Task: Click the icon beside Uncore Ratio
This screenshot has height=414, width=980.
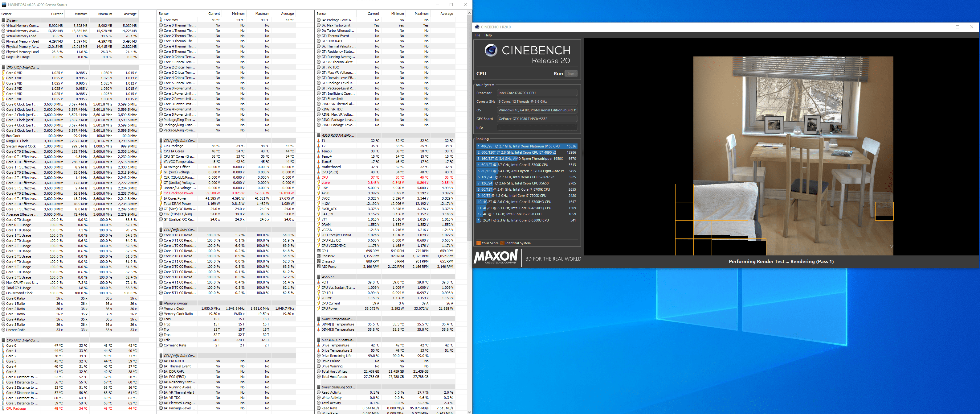Action: (3, 330)
